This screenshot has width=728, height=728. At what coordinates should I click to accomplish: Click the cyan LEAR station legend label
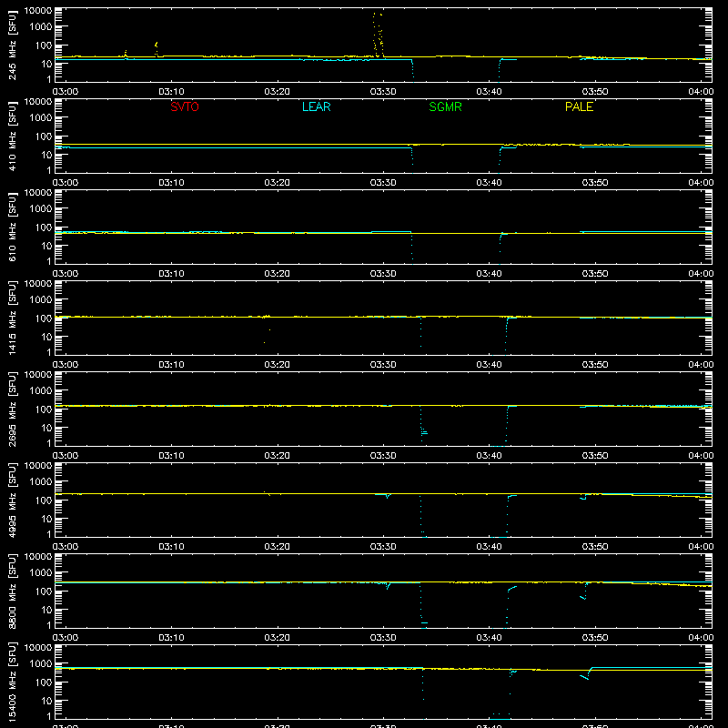tap(316, 106)
